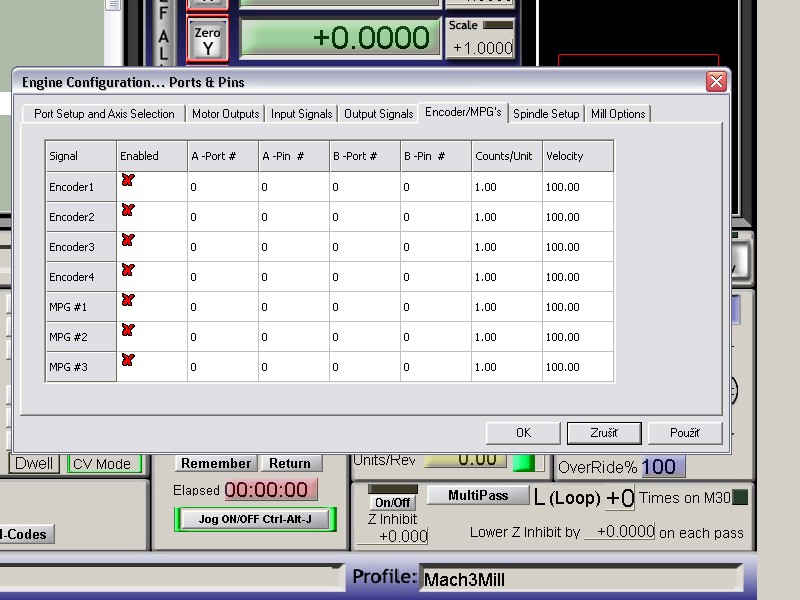The height and width of the screenshot is (600, 800).
Task: Toggle MPG #3 enabled icon
Action: coord(128,361)
